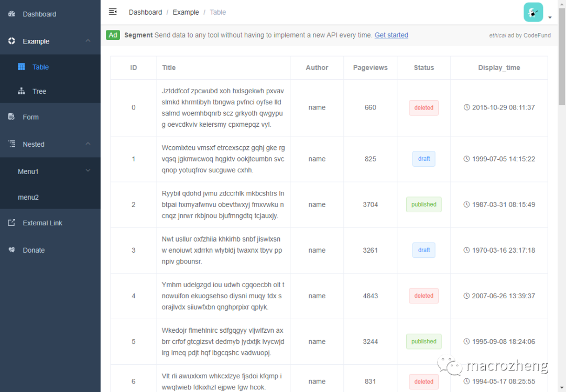Viewport: 566px width, 392px height.
Task: Click the Example lifebuoy icon in sidebar
Action: (12, 41)
